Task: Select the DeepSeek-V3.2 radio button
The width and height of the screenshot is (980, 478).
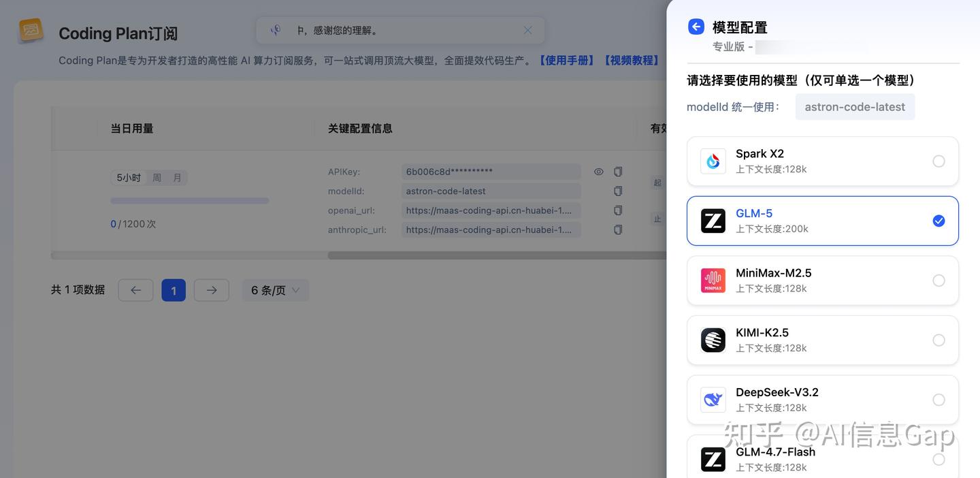Action: (938, 400)
